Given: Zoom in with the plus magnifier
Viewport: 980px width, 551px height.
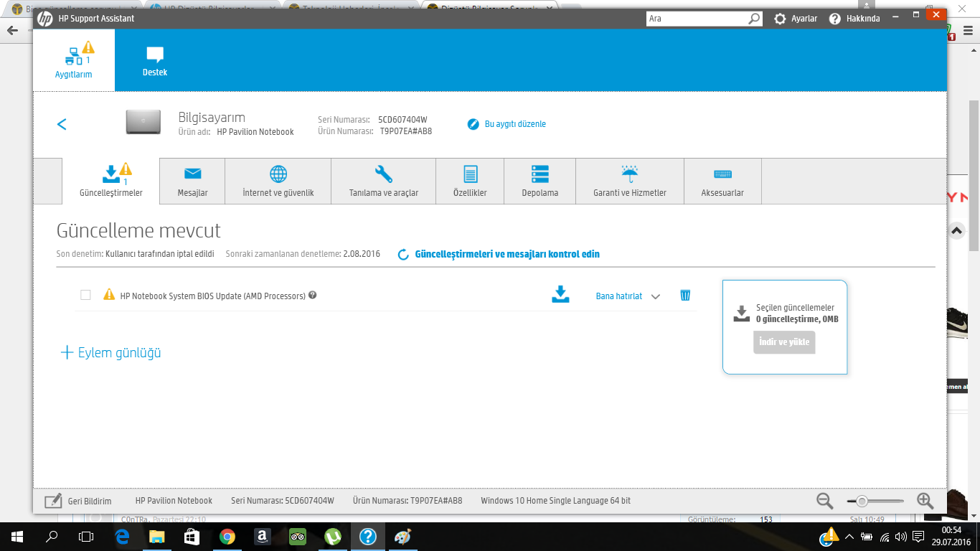Looking at the screenshot, I should point(925,501).
